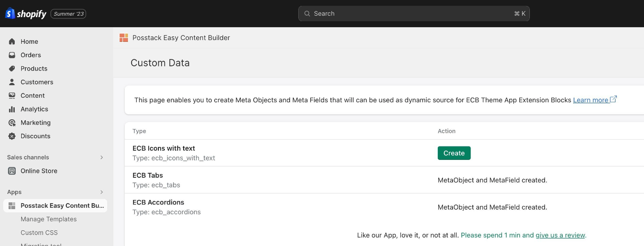The image size is (644, 246).
Task: Click the Customers person icon
Action: 12,82
